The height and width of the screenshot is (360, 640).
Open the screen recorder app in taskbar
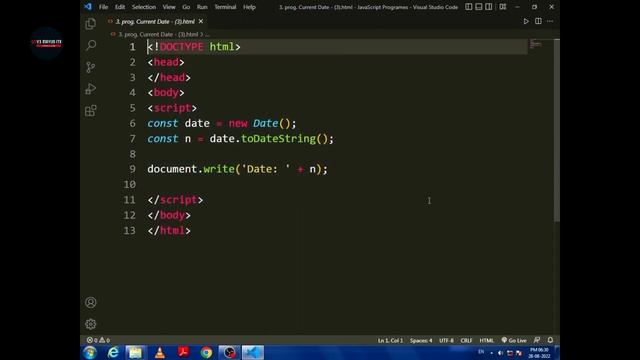[x=229, y=352]
